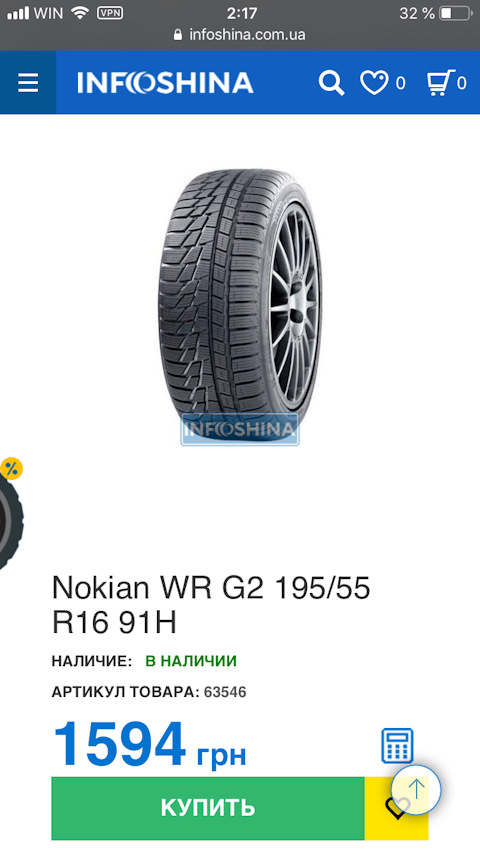This screenshot has width=480, height=854.
Task: Tap the discount percent badge
Action: click(x=11, y=468)
